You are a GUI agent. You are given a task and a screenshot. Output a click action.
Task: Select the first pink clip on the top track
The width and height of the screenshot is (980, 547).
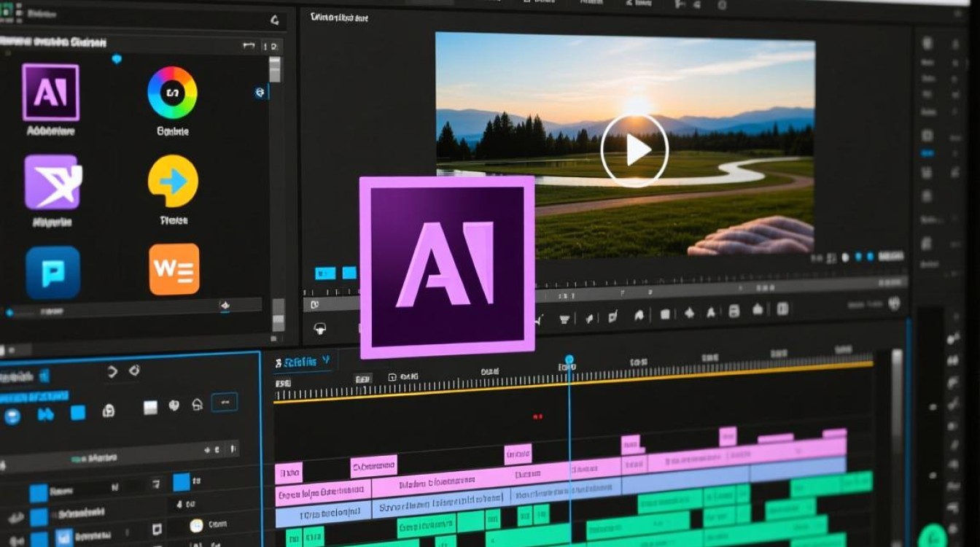click(289, 473)
